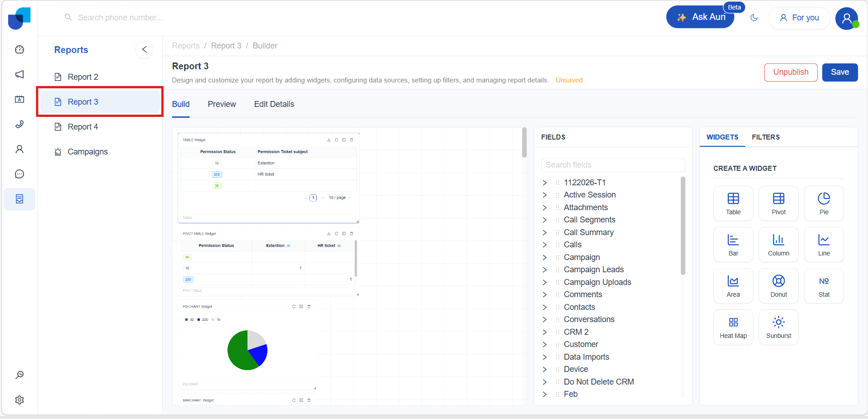Create a Heat Map widget
Image resolution: width=868 pixels, height=419 pixels.
[x=733, y=327]
